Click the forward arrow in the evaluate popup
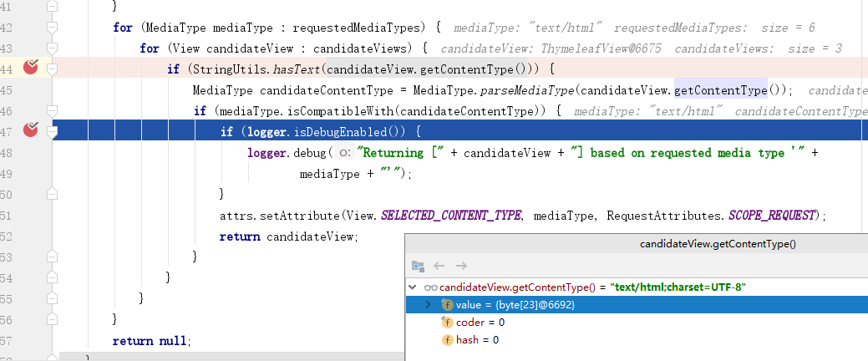 pos(460,266)
